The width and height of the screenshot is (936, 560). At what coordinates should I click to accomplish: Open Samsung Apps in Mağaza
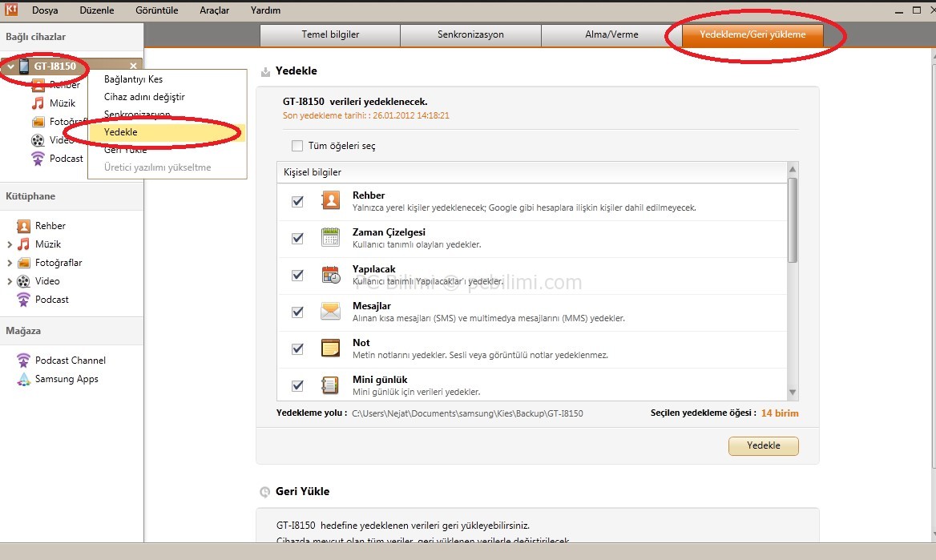tap(67, 379)
